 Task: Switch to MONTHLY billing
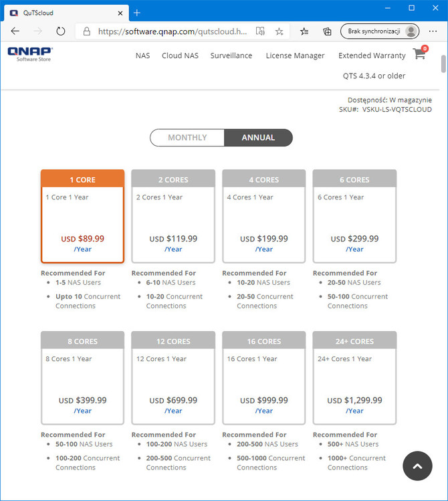coord(187,138)
